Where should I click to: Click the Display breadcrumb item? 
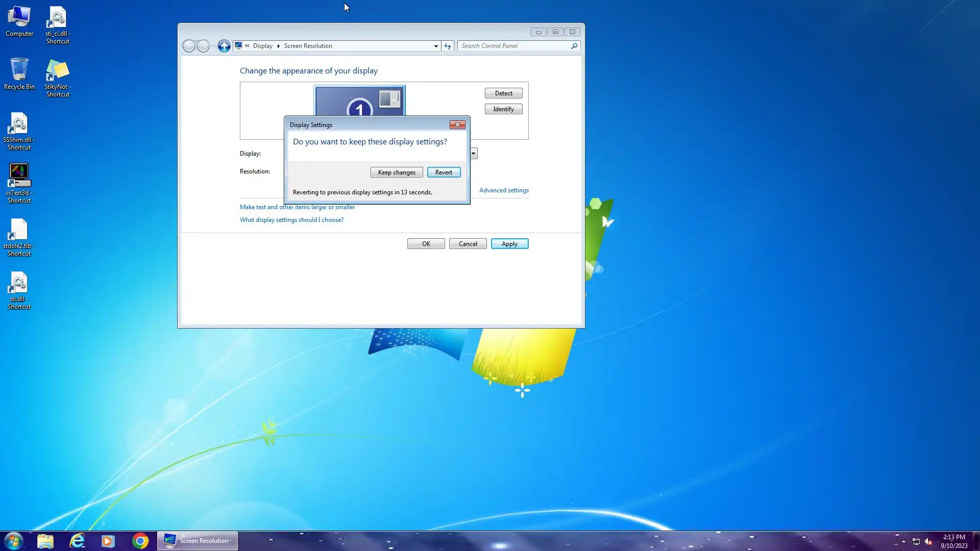[x=262, y=46]
